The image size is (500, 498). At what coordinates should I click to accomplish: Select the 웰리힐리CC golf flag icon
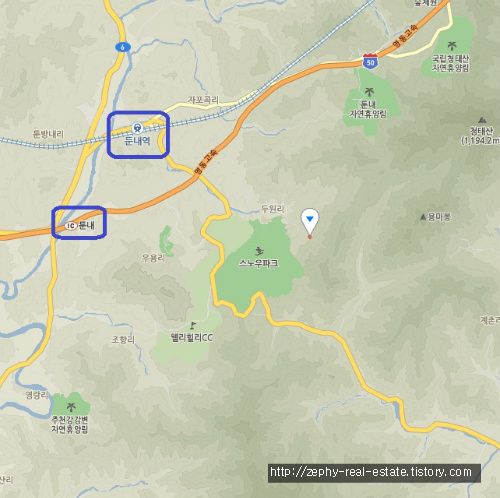[192, 325]
